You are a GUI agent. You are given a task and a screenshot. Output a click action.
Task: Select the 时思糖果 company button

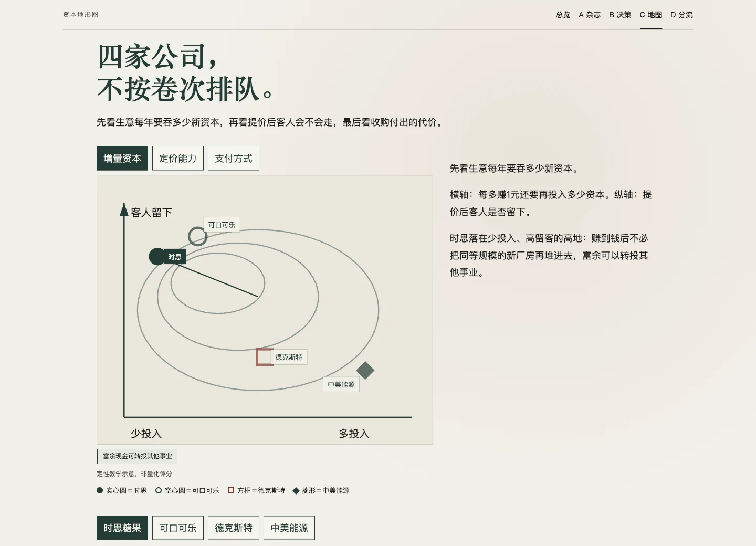(x=122, y=528)
